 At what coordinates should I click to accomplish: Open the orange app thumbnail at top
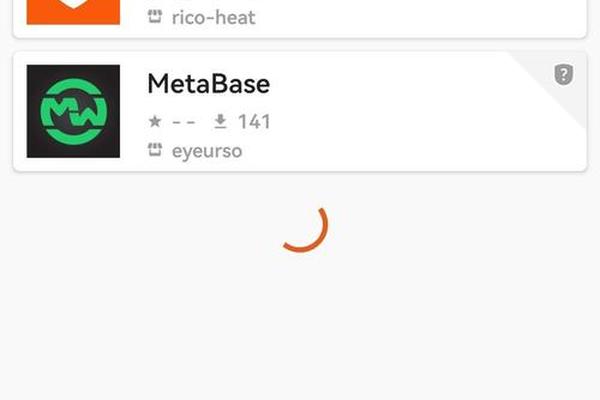tap(73, 12)
